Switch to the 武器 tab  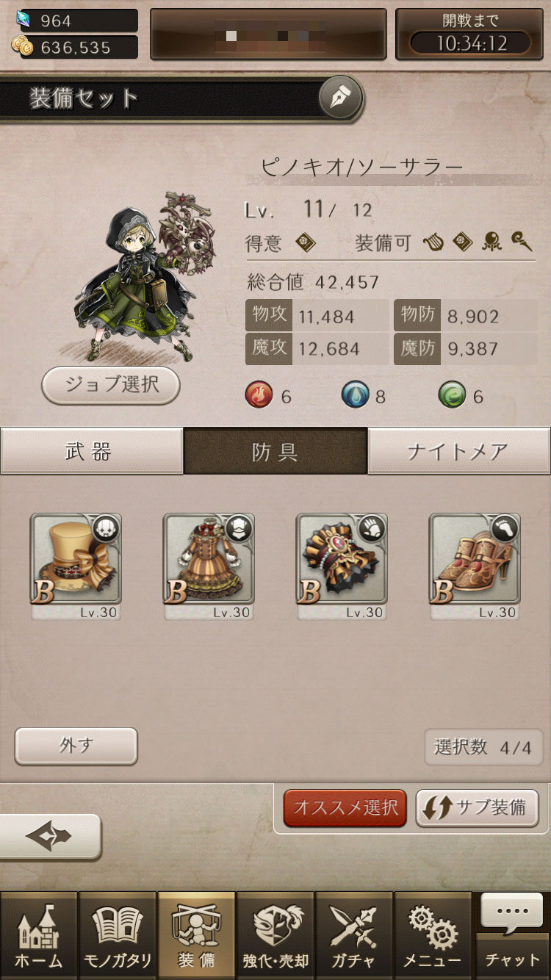(91, 451)
